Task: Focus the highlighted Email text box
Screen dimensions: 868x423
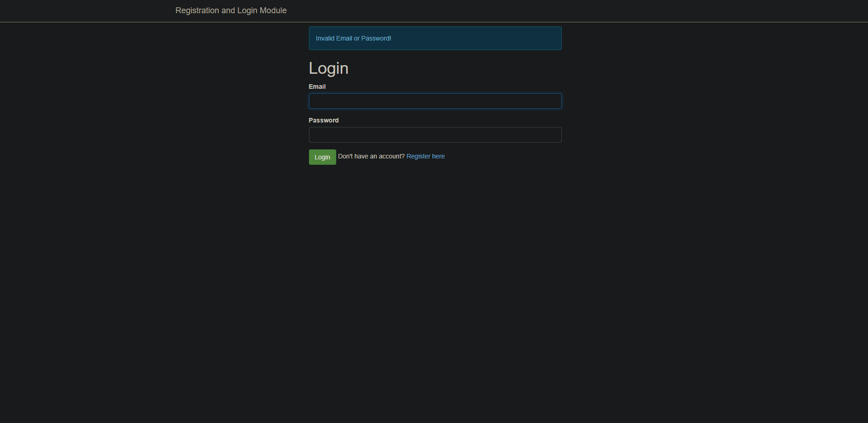Action: pyautogui.click(x=435, y=101)
